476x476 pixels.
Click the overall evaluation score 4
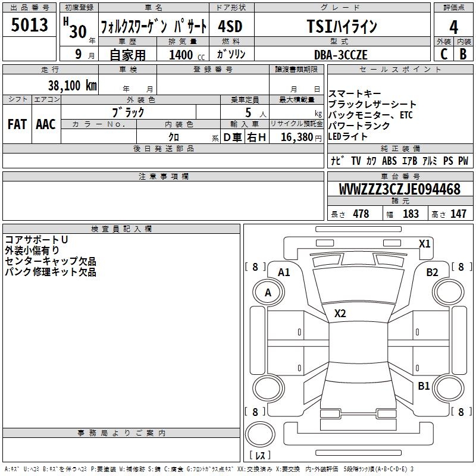[x=453, y=27]
